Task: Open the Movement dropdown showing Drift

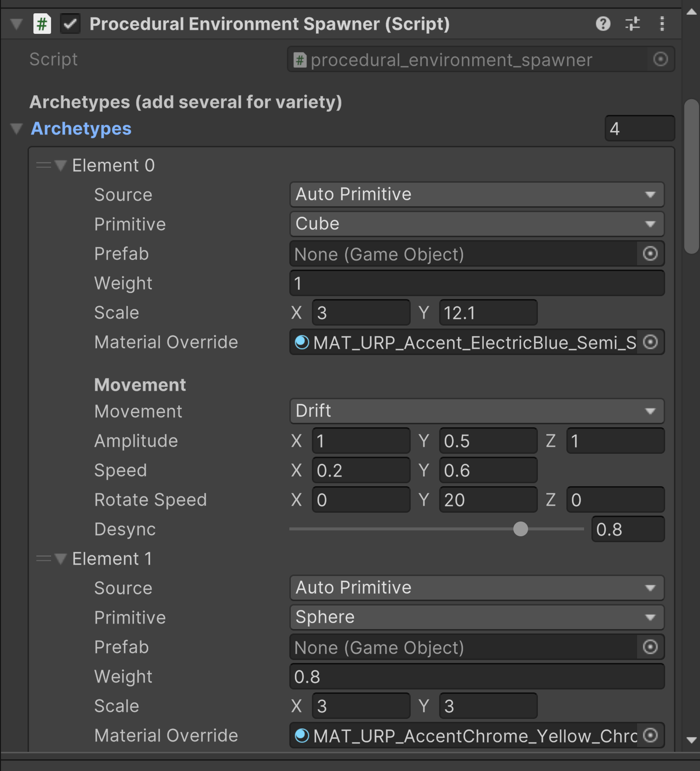Action: [x=476, y=411]
